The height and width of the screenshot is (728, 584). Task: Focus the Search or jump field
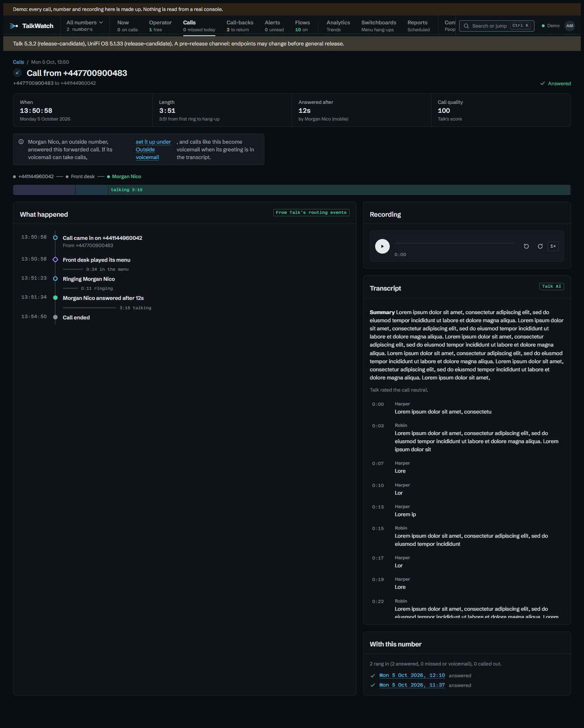coord(497,26)
